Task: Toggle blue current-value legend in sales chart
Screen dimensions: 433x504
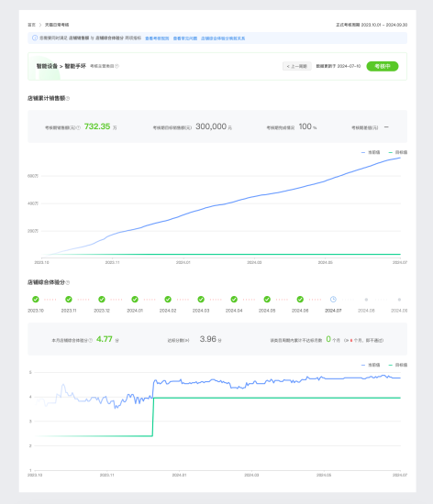Action: (x=371, y=152)
